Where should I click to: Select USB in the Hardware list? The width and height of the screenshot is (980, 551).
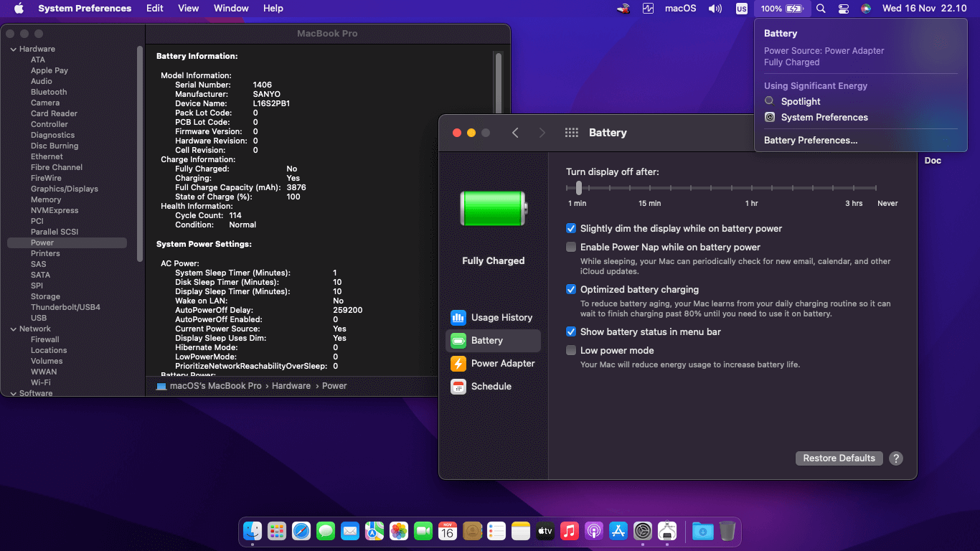(x=39, y=319)
